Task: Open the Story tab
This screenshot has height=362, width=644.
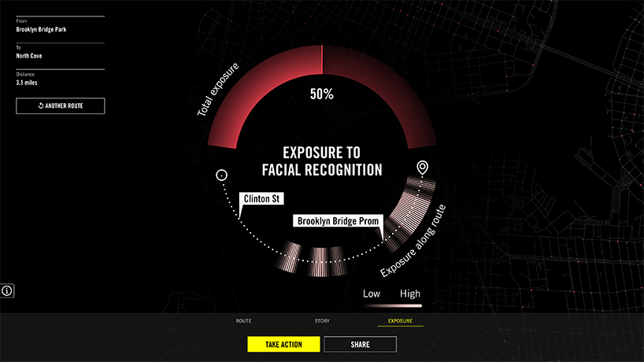Action: (321, 321)
